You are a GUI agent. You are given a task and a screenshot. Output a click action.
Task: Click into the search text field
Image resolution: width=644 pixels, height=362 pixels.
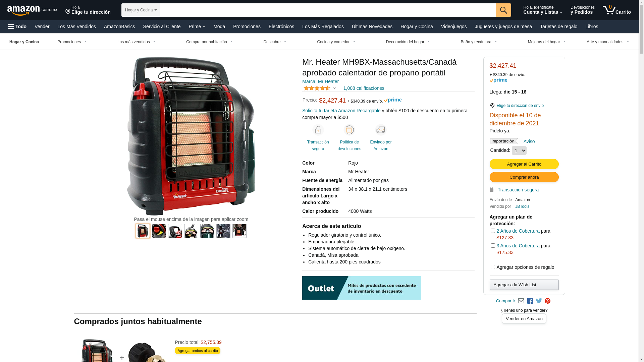328,10
